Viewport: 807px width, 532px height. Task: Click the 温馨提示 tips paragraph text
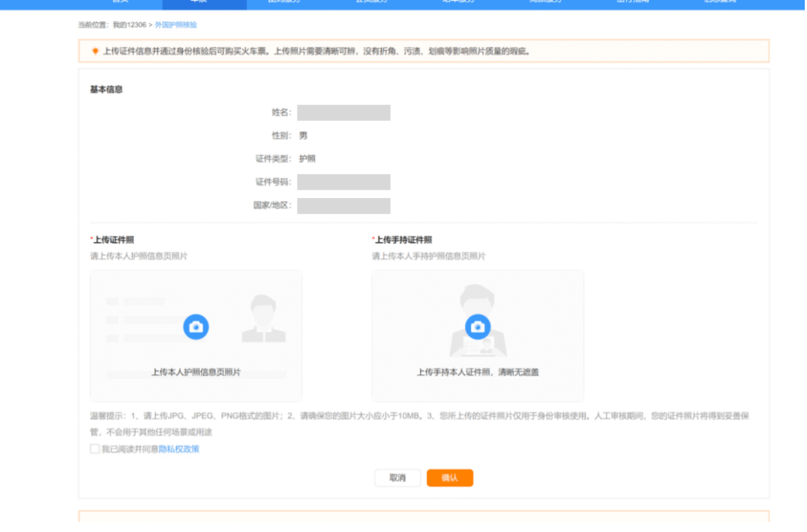[x=419, y=424]
